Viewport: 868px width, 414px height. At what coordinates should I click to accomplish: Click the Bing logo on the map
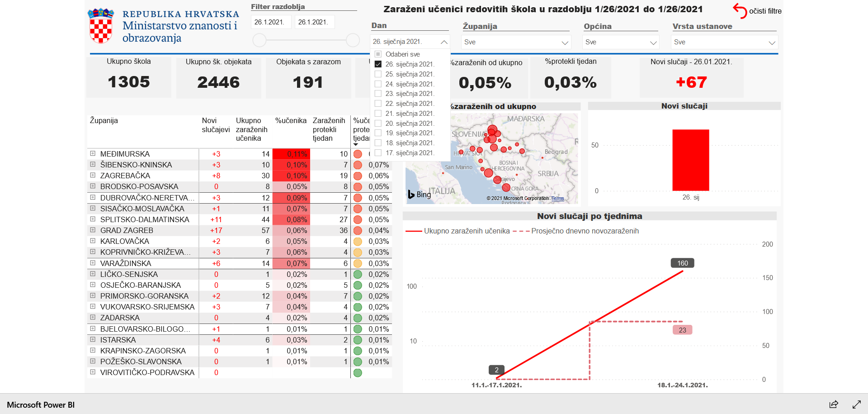[419, 194]
